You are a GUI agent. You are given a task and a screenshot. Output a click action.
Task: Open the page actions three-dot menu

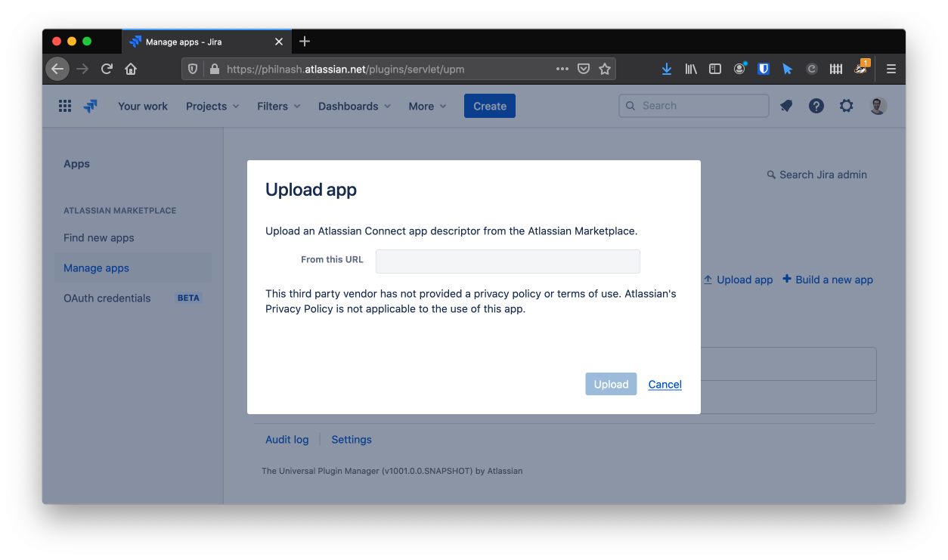(x=562, y=69)
